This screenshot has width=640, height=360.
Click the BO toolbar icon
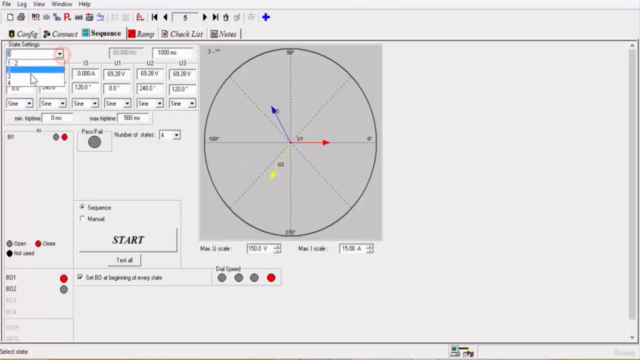click(36, 17)
